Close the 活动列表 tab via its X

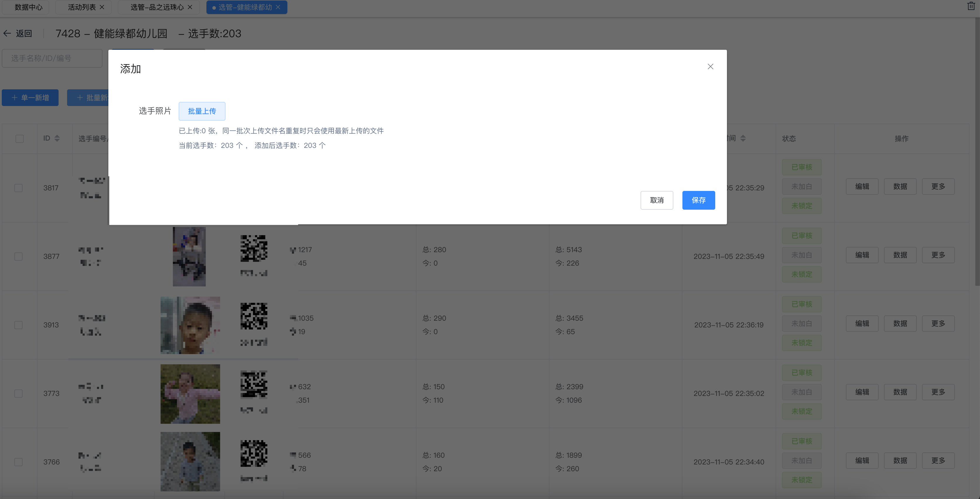[x=102, y=7]
